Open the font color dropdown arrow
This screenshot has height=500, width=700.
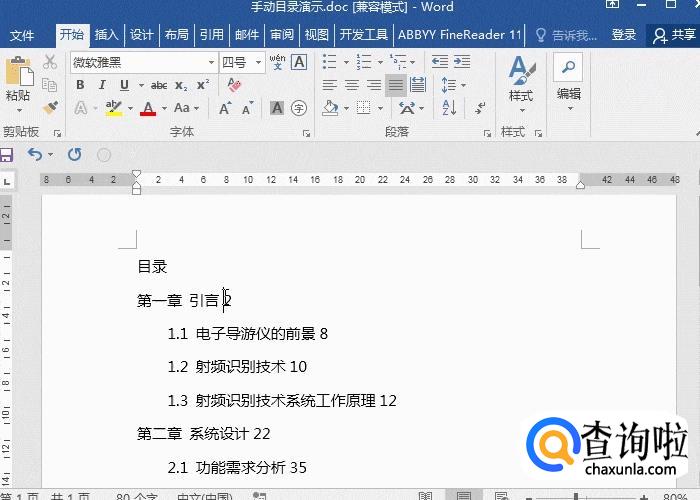point(164,108)
